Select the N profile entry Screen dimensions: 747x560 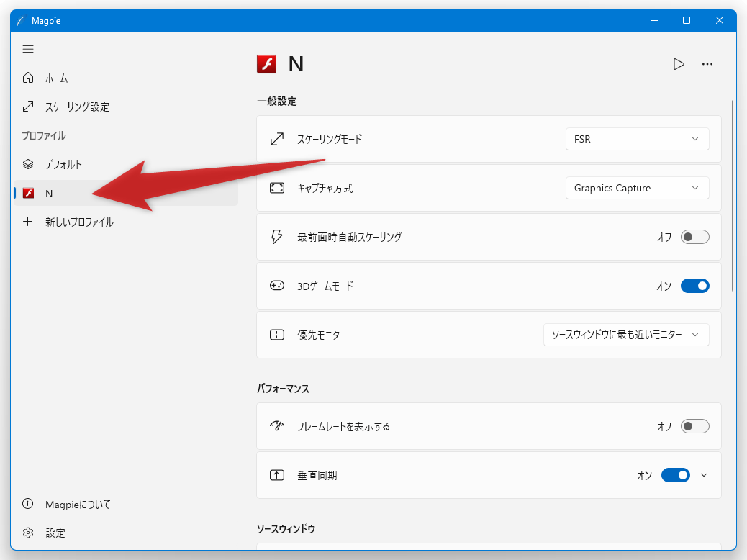point(126,193)
